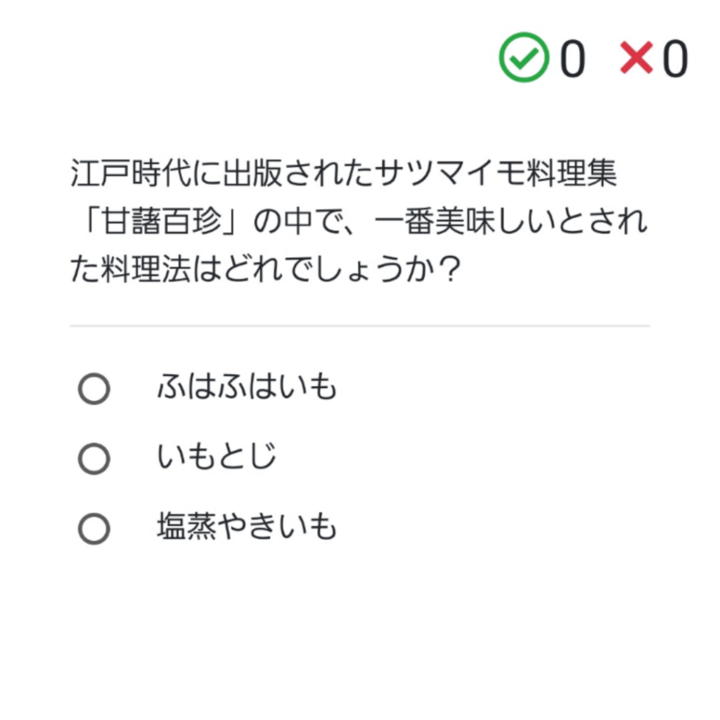Click the ふはふはいも answer label
Viewport: 720px width, 720px height.
246,388
